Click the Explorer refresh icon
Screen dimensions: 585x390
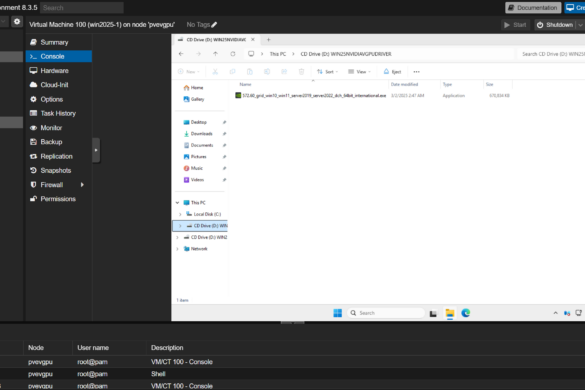233,54
